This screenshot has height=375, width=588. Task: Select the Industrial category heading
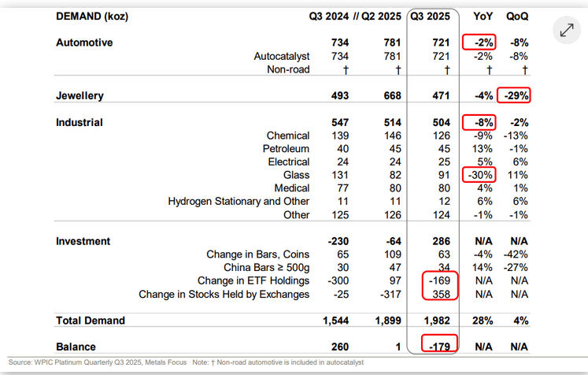[x=80, y=122]
